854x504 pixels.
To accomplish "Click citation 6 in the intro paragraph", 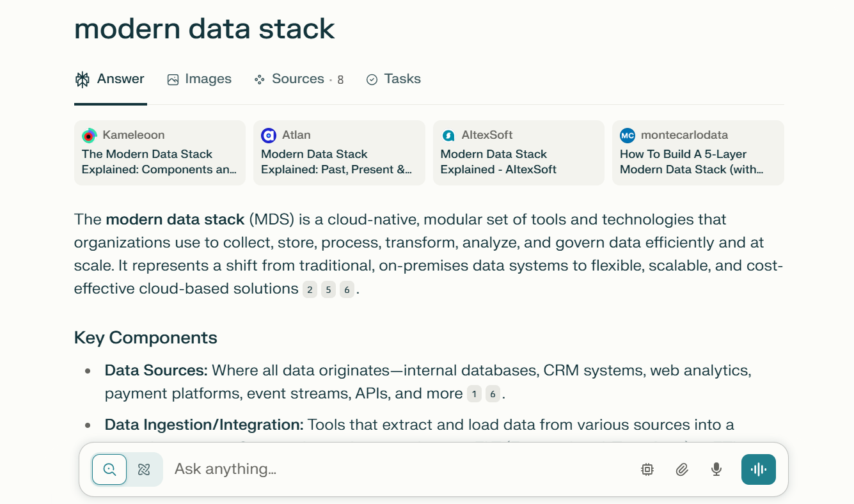I will point(347,290).
